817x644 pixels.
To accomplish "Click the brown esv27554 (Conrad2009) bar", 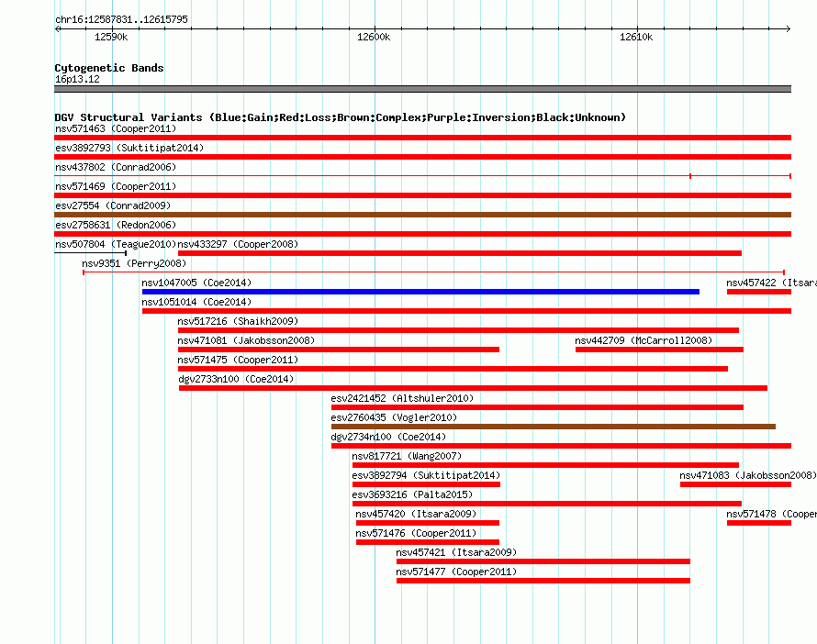I will 422,215.
